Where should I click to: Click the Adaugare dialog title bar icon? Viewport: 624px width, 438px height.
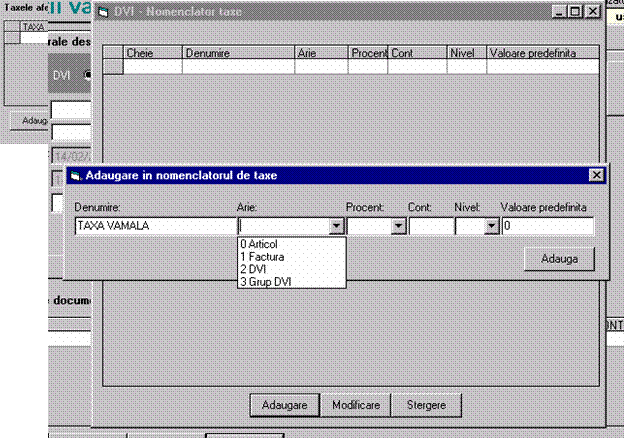[75, 175]
